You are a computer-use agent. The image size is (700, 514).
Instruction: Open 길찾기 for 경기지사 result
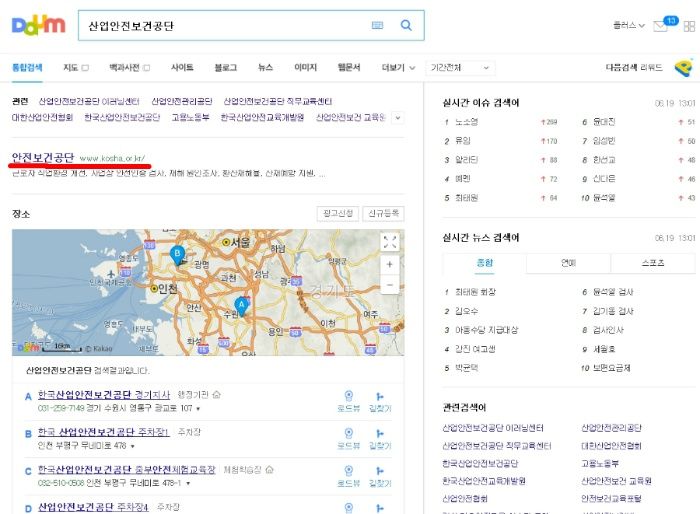pos(380,401)
